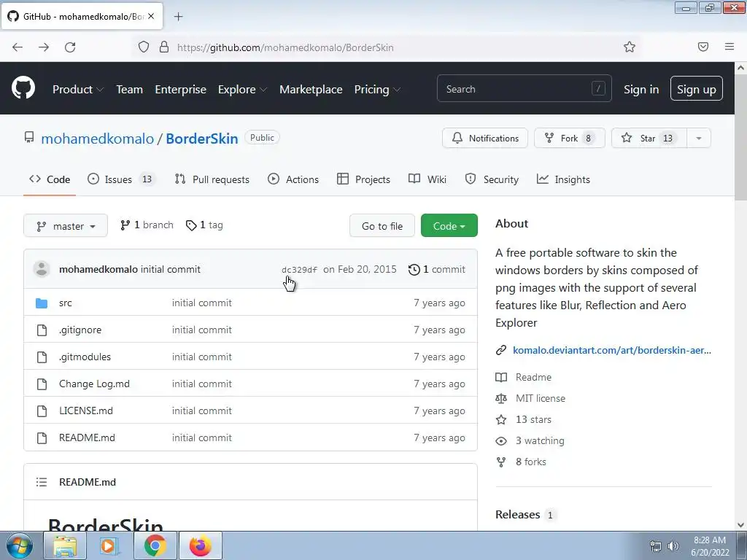
Task: Expand the Explore menu
Action: click(x=242, y=90)
